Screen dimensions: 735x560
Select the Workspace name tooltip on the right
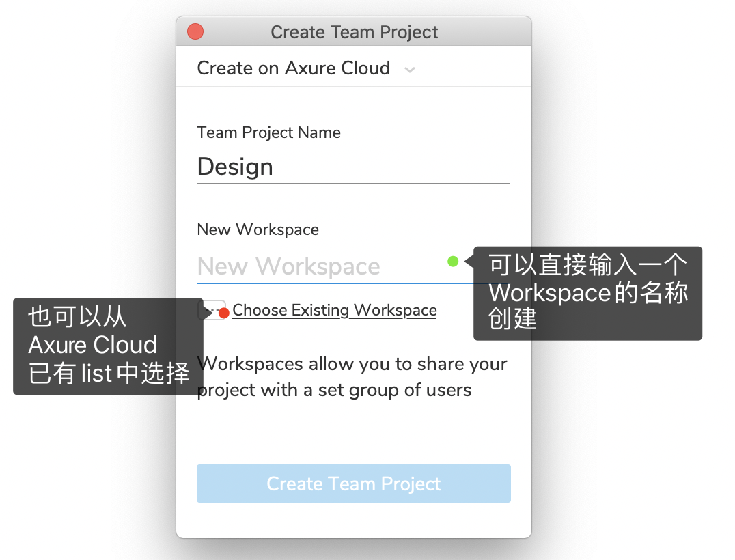coord(588,294)
